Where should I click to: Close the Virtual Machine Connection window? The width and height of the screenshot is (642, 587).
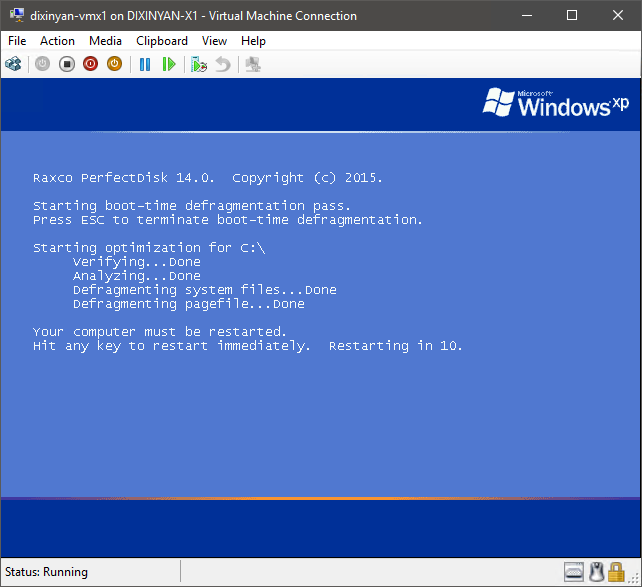tap(618, 15)
